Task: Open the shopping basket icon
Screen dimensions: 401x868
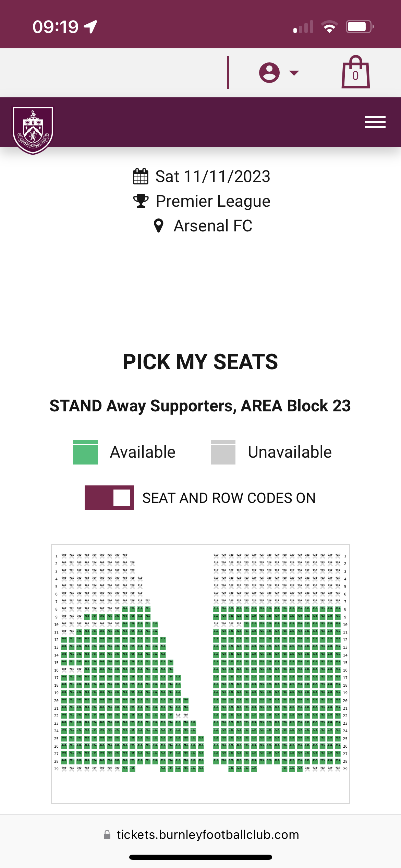Action: click(355, 72)
